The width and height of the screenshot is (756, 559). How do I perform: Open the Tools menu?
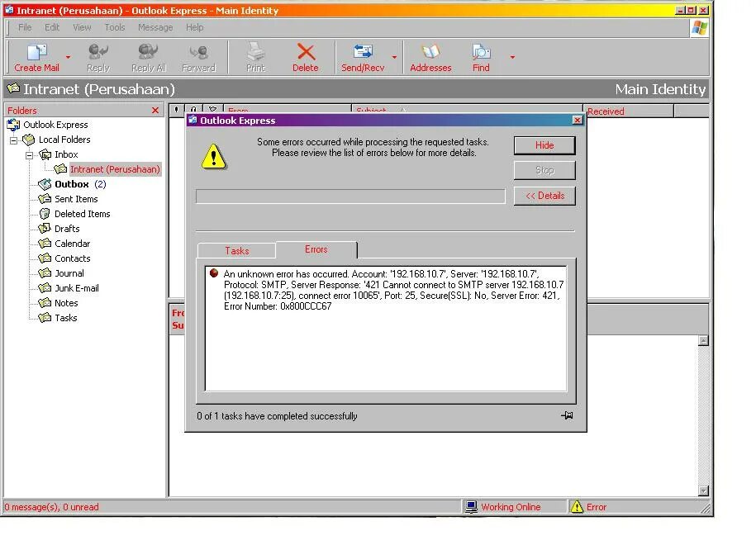tap(115, 27)
